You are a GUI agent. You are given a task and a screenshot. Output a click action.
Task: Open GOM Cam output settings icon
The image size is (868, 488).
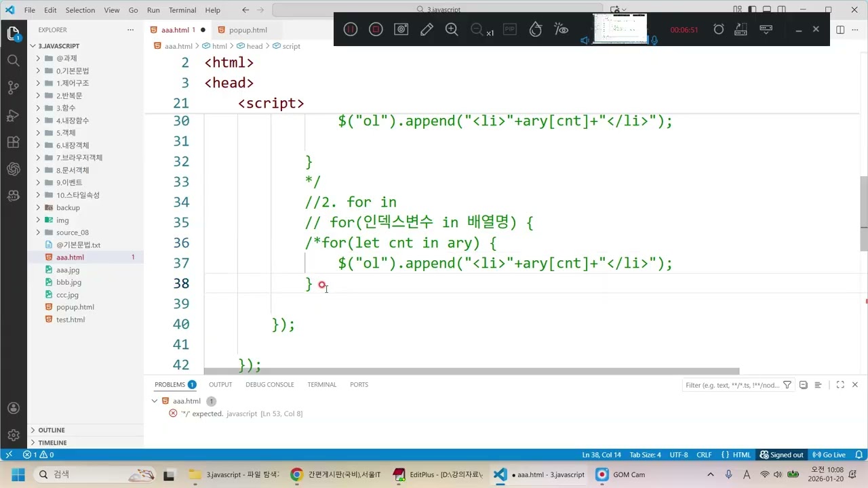point(741,29)
